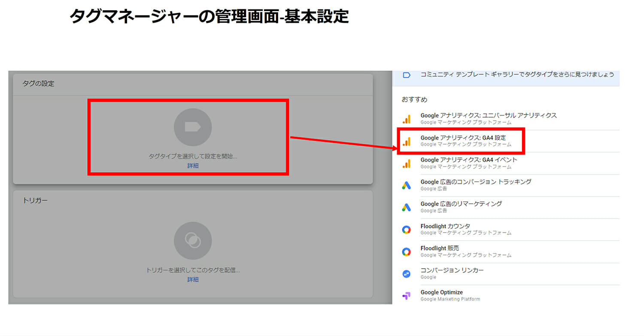Click the Google Ads remarketing icon

point(407,208)
